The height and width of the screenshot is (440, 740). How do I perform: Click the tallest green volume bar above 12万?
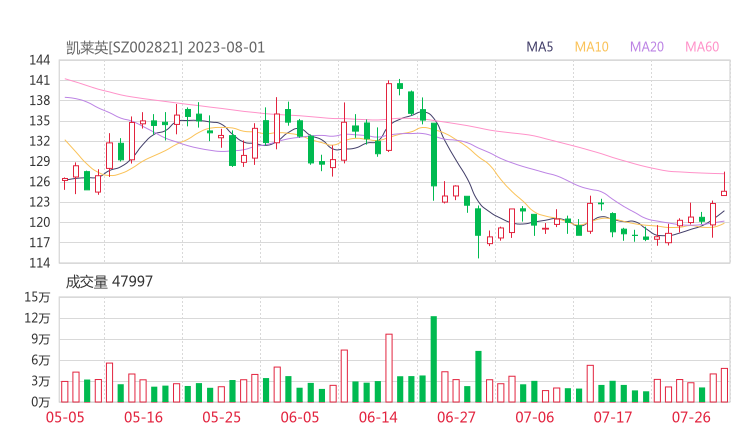point(434,359)
